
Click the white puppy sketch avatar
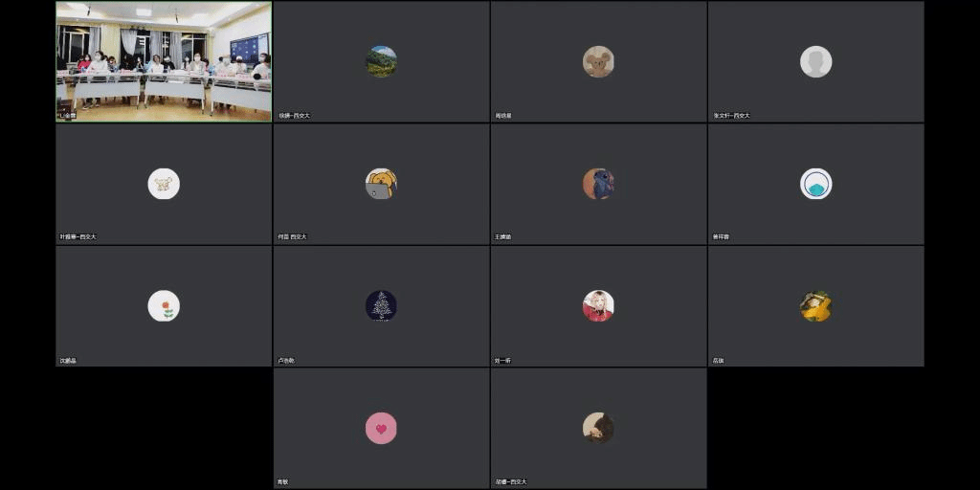(164, 184)
